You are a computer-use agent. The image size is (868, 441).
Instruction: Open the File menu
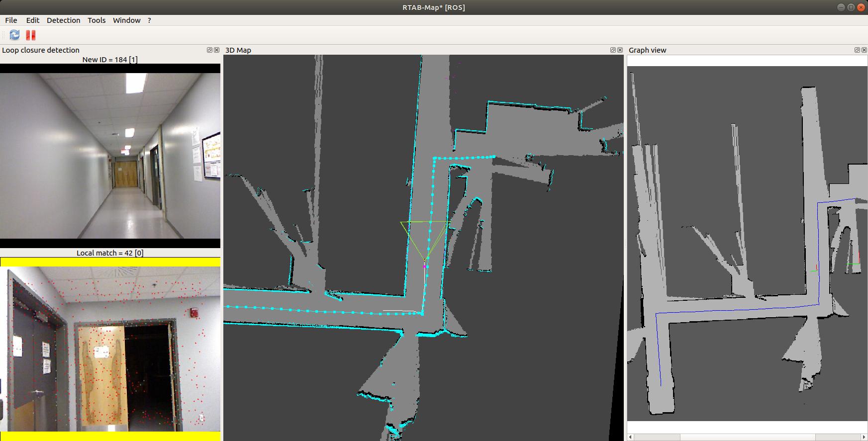11,20
